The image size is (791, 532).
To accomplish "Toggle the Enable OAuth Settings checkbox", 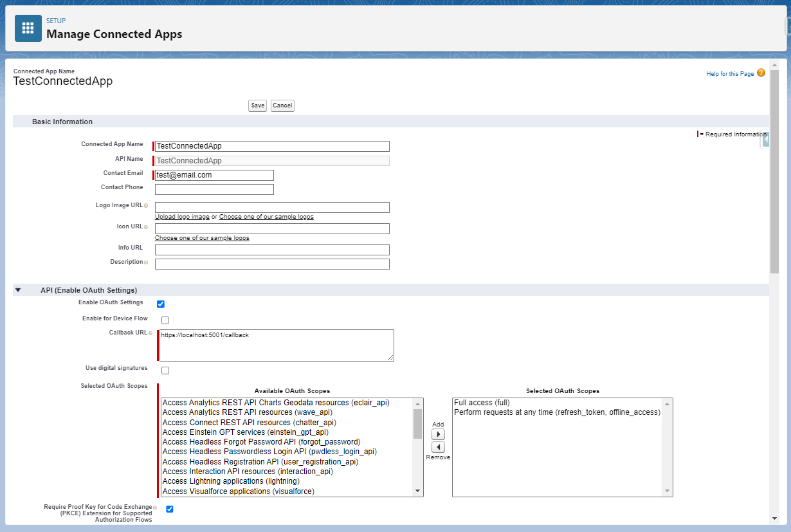I will (x=161, y=304).
